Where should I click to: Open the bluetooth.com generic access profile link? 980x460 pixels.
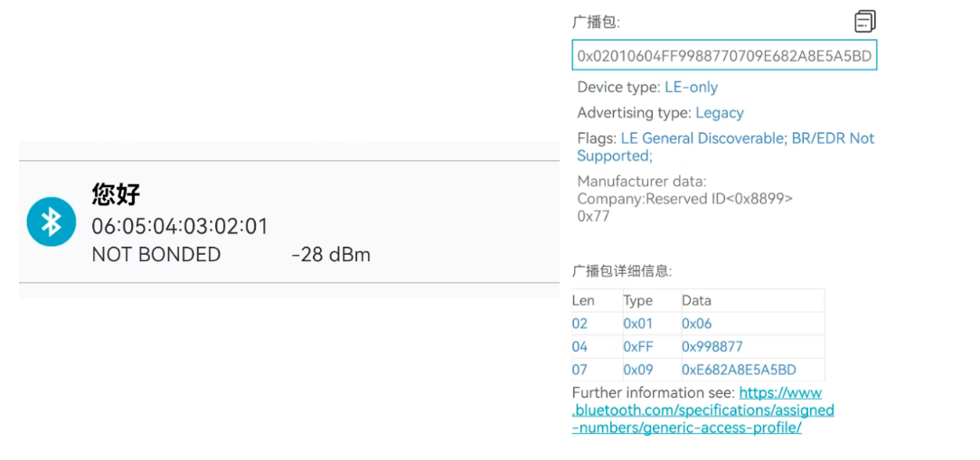click(x=702, y=410)
